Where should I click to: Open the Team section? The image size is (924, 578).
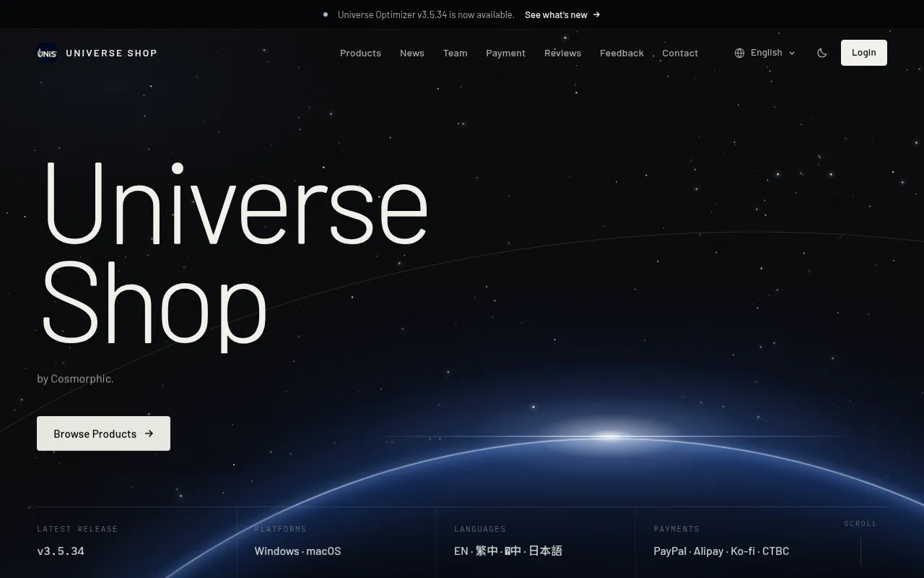click(455, 53)
